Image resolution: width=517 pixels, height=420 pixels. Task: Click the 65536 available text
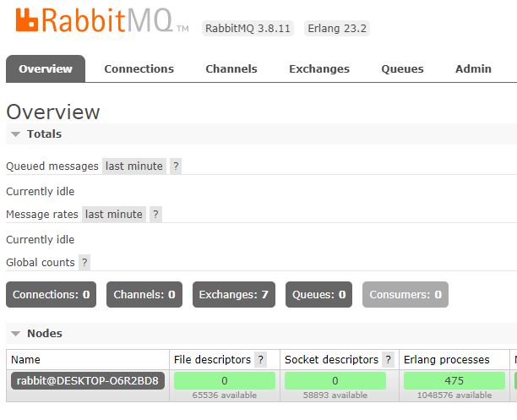point(225,395)
